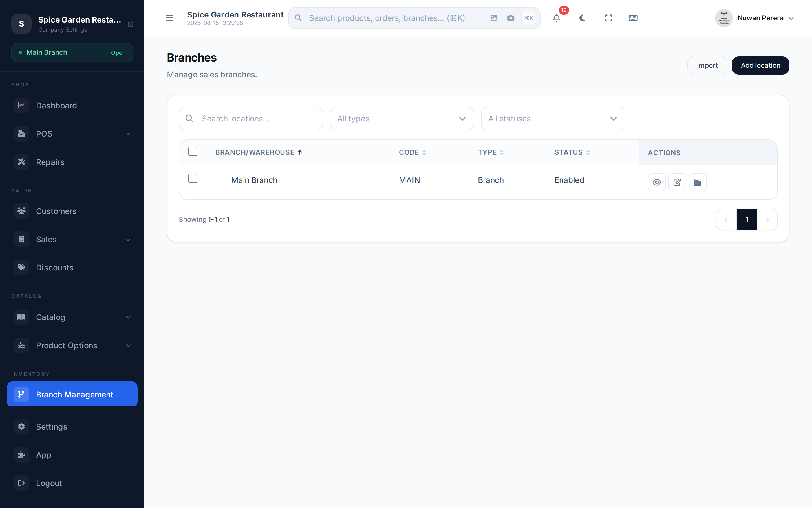Viewport: 812px width, 508px height.
Task: Select Branch Management in the sidebar
Action: [x=72, y=394]
